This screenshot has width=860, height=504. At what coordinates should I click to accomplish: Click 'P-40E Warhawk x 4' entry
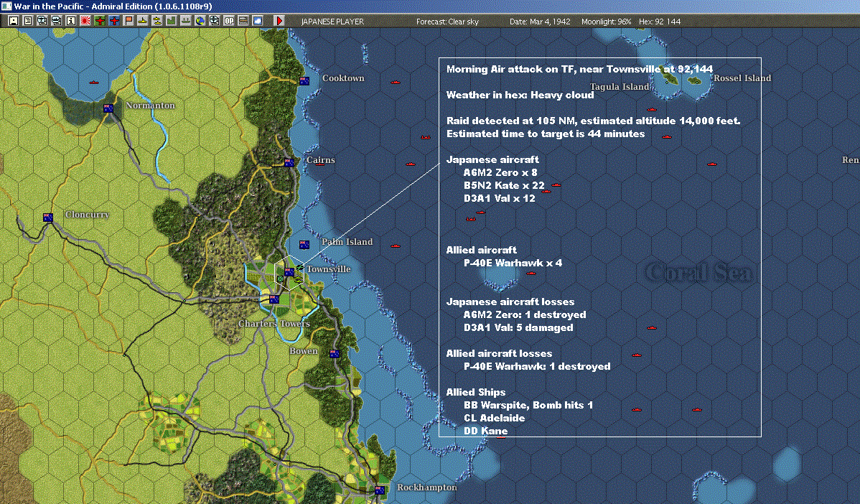coord(513,263)
